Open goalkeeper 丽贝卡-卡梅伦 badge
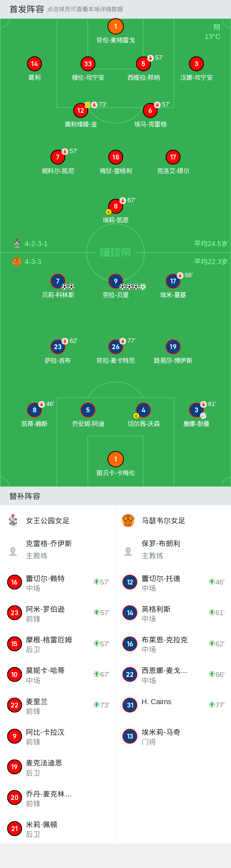This screenshot has width=231, height=868. click(x=115, y=459)
